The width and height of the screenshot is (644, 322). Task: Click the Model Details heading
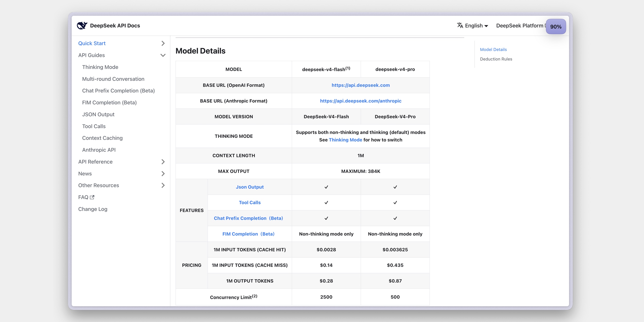[200, 51]
